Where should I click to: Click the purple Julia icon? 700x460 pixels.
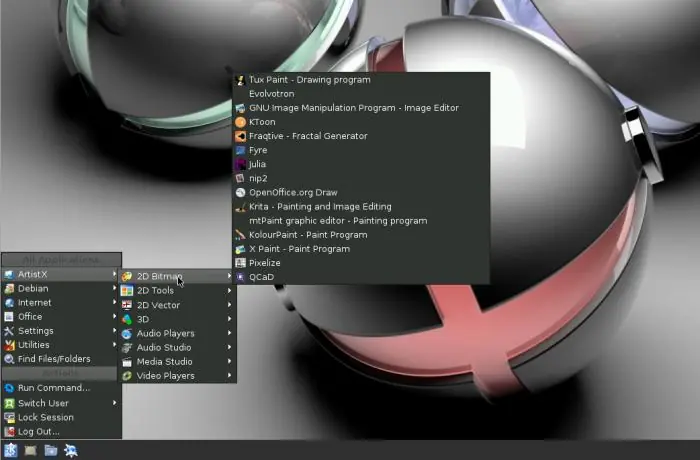[240, 164]
